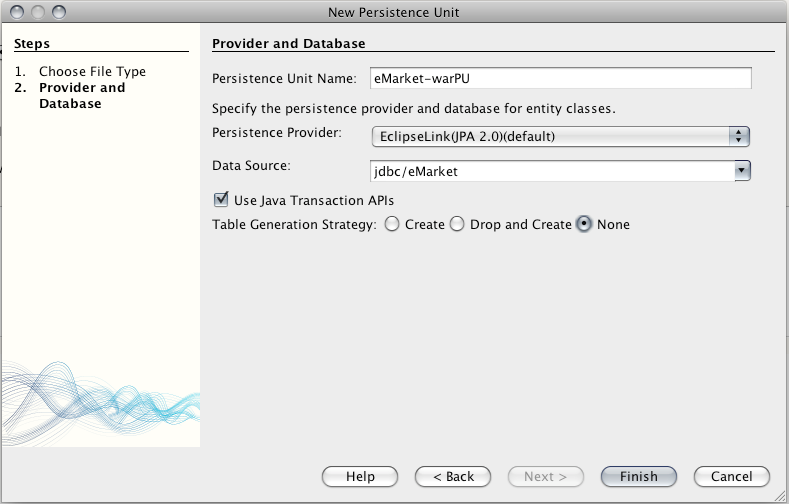Click Finish to create the persistence unit
The image size is (789, 504).
[639, 476]
